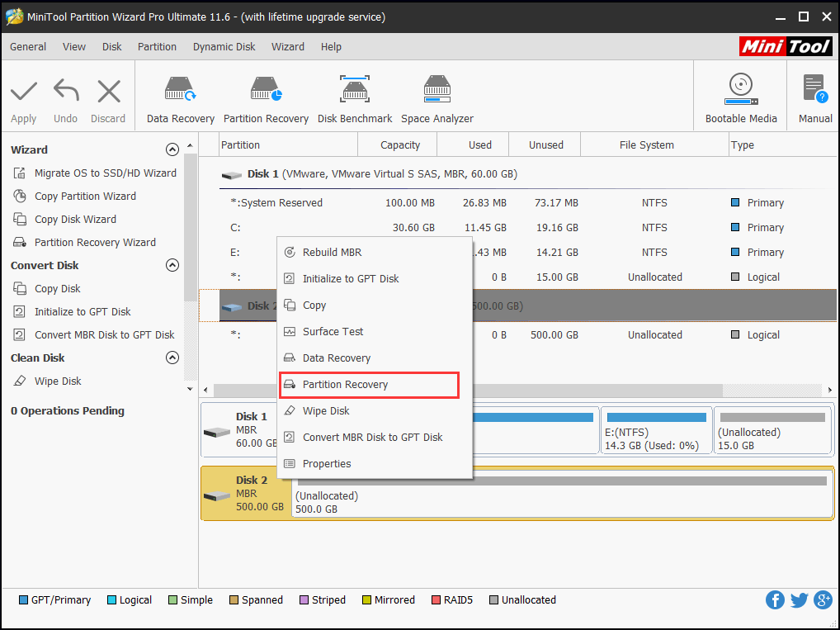Image resolution: width=840 pixels, height=630 pixels.
Task: Select Surface Test in context menu
Action: (x=375, y=331)
